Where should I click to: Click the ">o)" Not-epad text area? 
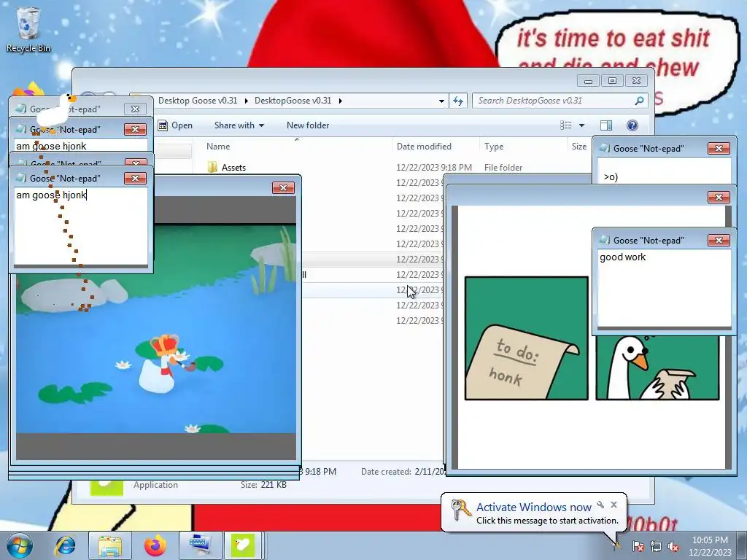[x=664, y=171]
